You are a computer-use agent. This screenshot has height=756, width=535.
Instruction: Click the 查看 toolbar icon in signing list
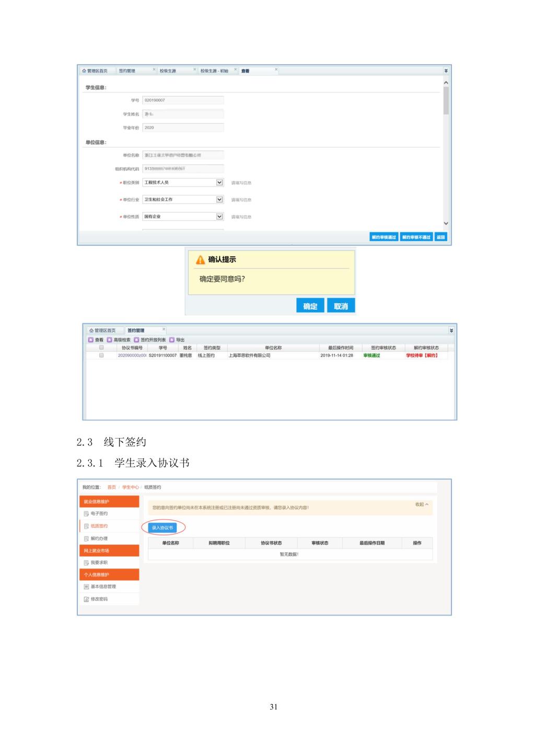[x=91, y=340]
